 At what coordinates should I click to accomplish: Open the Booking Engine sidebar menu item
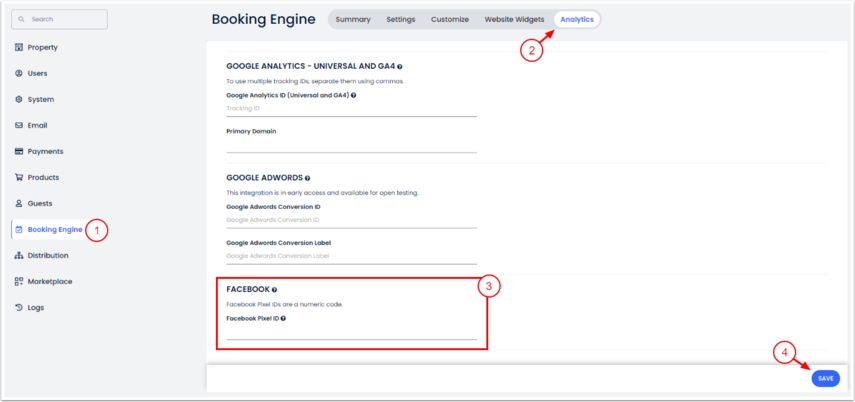coord(55,229)
